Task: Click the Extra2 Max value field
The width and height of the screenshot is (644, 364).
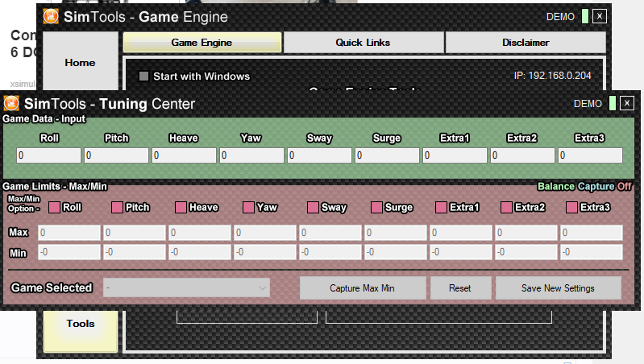Action: coord(526,233)
